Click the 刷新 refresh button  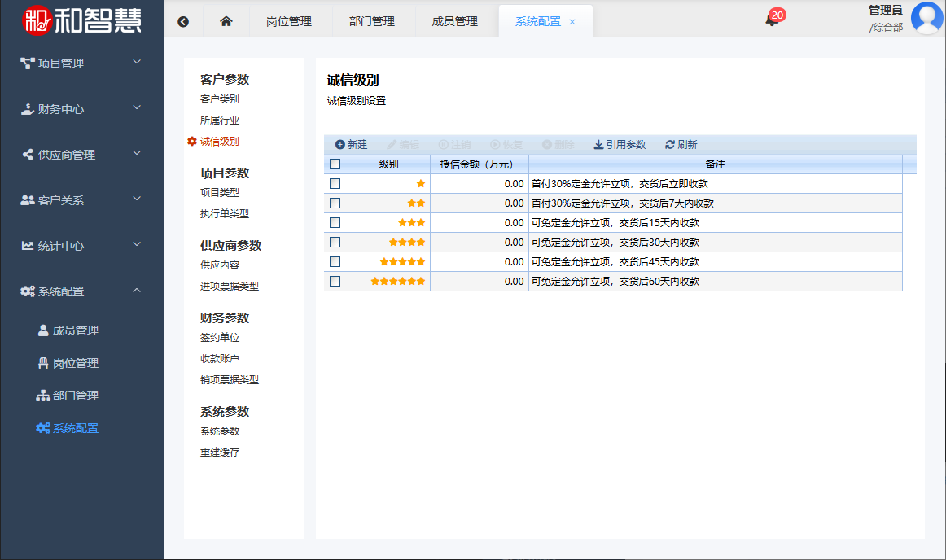pyautogui.click(x=681, y=145)
